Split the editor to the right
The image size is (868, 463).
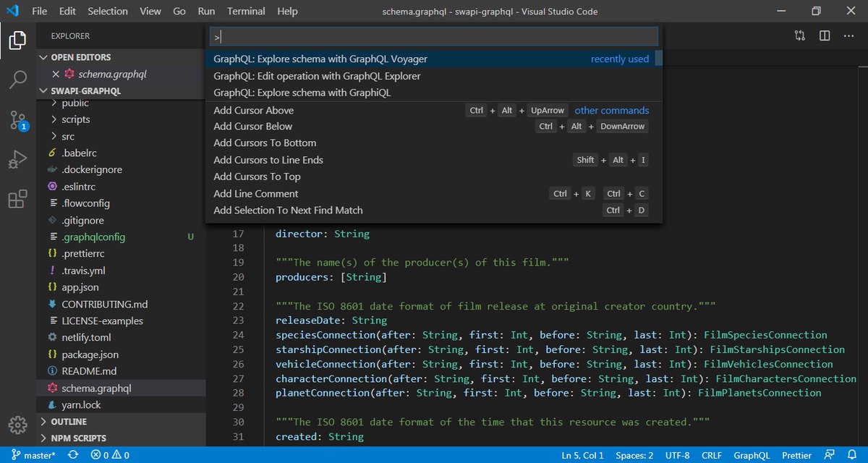click(x=824, y=35)
